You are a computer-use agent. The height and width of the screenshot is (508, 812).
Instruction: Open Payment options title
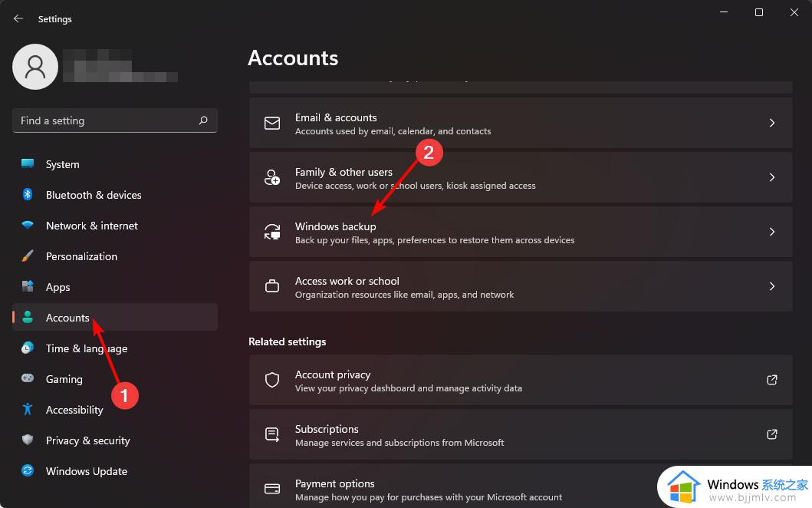(x=334, y=483)
